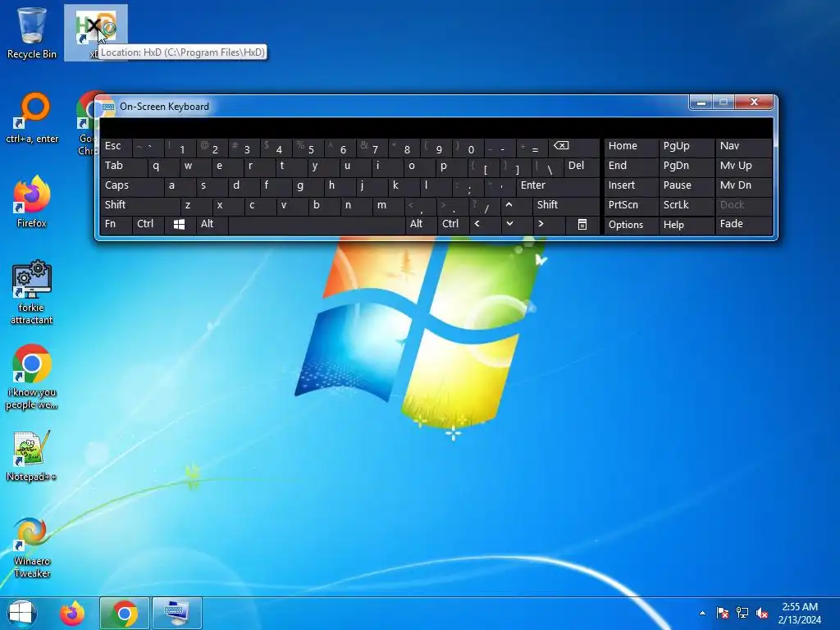
Task: Toggle the left Ctrl key
Action: [148, 225]
